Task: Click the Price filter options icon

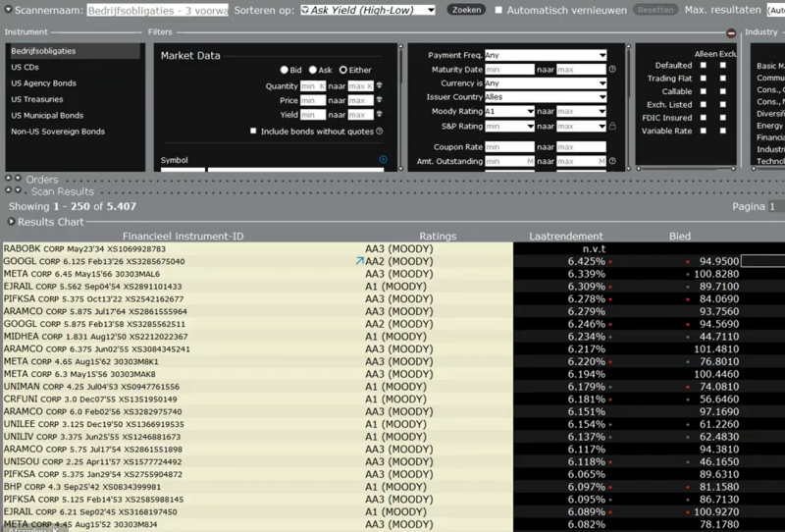Action: [x=379, y=100]
